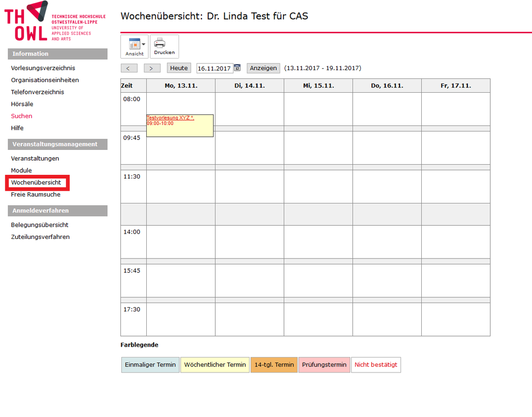Open Freie Raumsuche page
The width and height of the screenshot is (532, 417).
pyautogui.click(x=36, y=194)
